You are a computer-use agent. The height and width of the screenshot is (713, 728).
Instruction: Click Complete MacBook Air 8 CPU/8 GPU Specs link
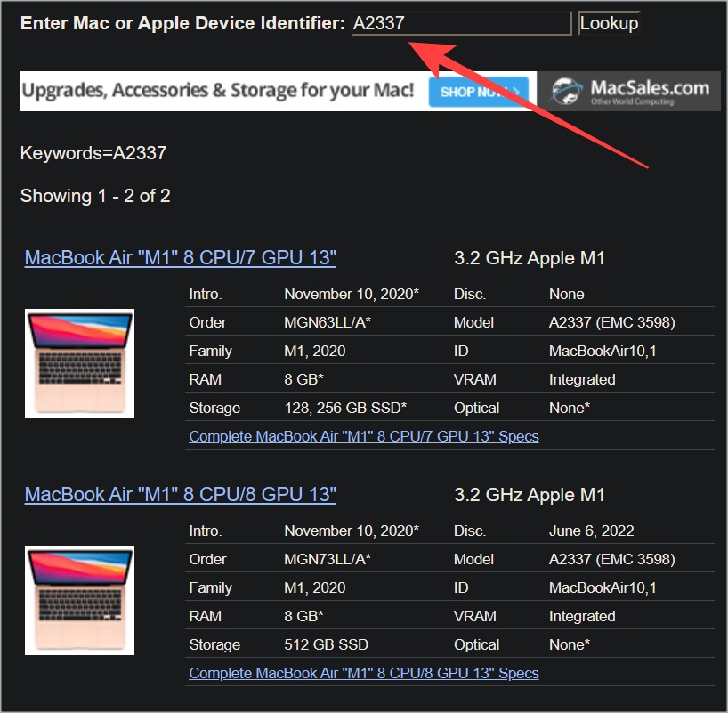(x=363, y=673)
